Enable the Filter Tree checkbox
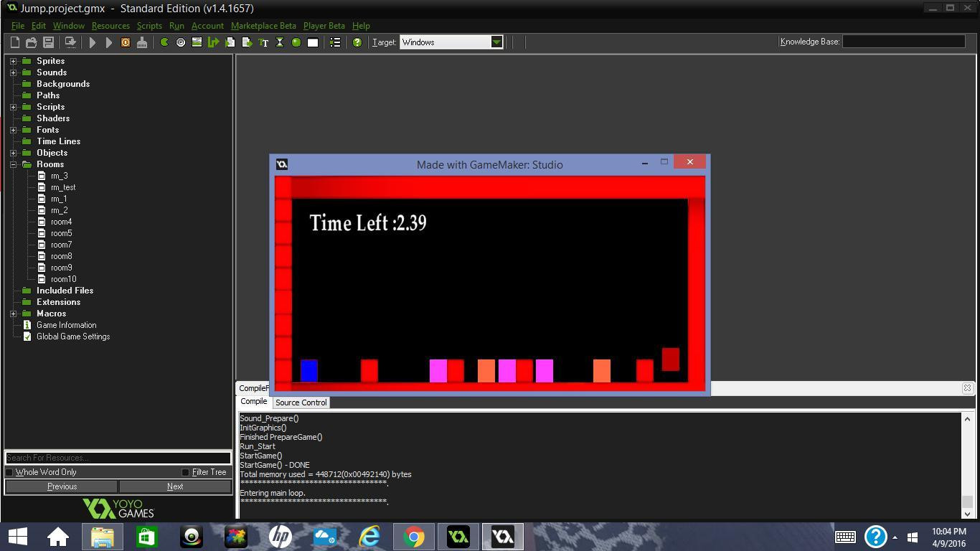Screen dimensions: 980x551 click(x=185, y=472)
